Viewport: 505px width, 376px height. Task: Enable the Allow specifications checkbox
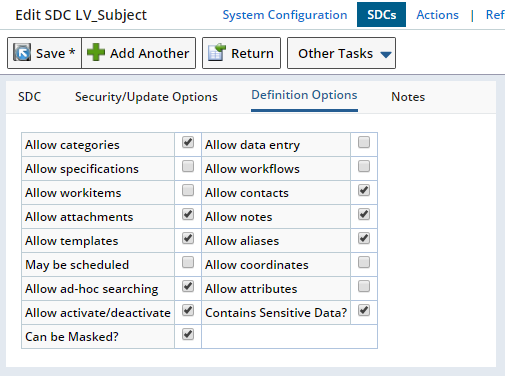[x=188, y=166]
